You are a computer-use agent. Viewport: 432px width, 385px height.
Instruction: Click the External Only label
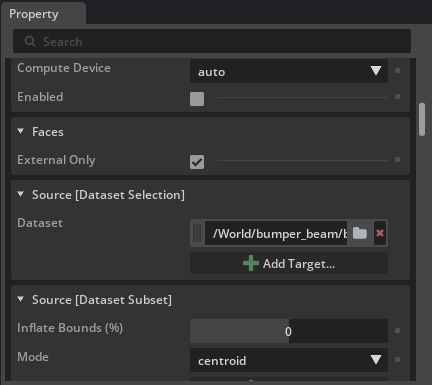pos(56,160)
